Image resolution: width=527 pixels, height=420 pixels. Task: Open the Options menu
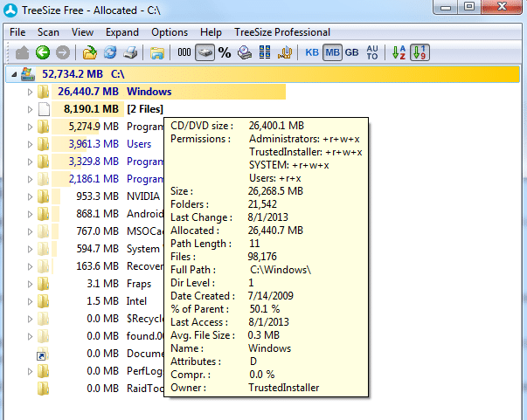point(170,32)
